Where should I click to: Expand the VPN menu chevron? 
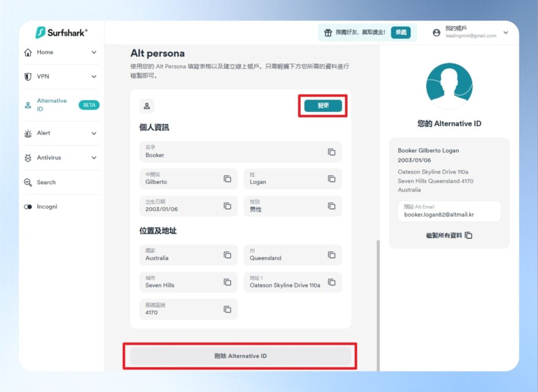(94, 77)
